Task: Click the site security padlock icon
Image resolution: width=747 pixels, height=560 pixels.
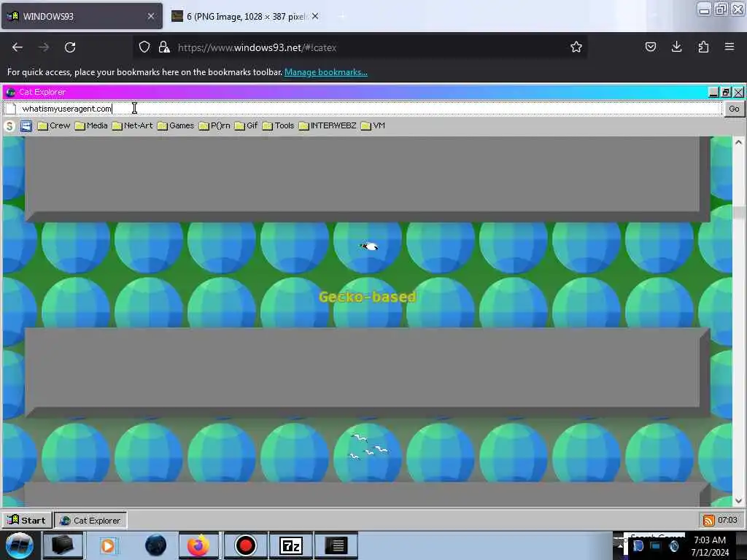Action: coord(164,47)
